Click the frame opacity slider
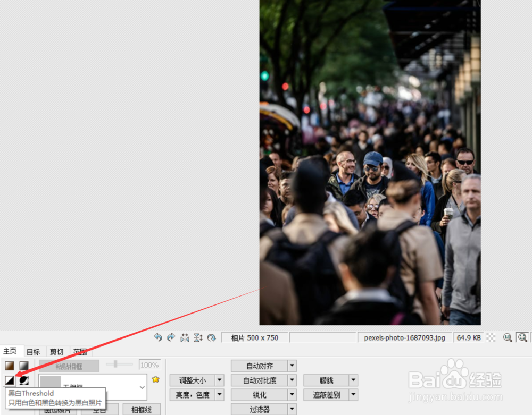Image resolution: width=532 pixels, height=415 pixels. tap(119, 364)
